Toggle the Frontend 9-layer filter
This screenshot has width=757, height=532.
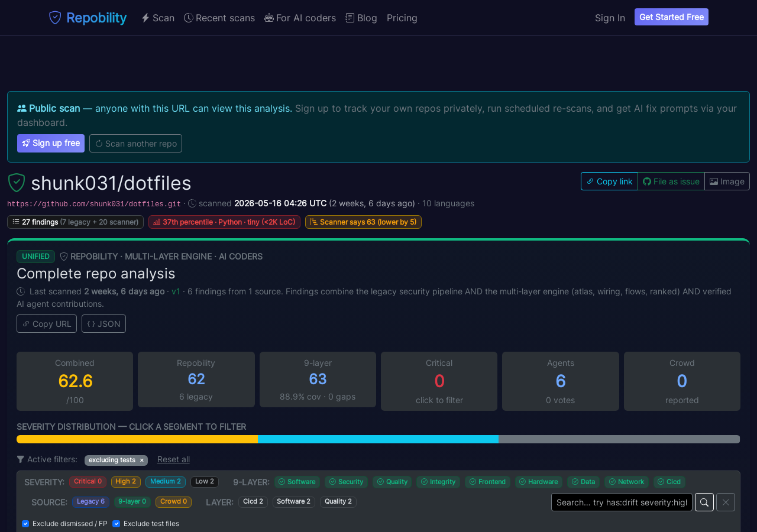tap(487, 482)
